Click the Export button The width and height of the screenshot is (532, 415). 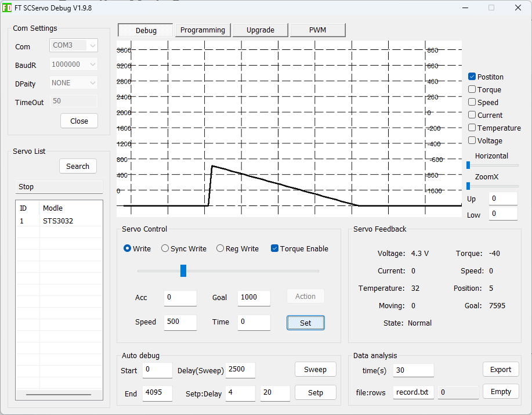click(x=501, y=370)
